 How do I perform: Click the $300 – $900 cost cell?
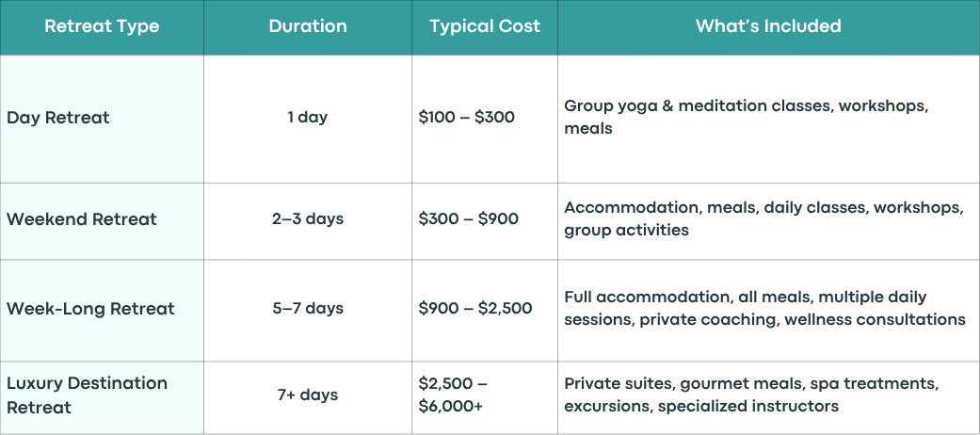point(469,219)
